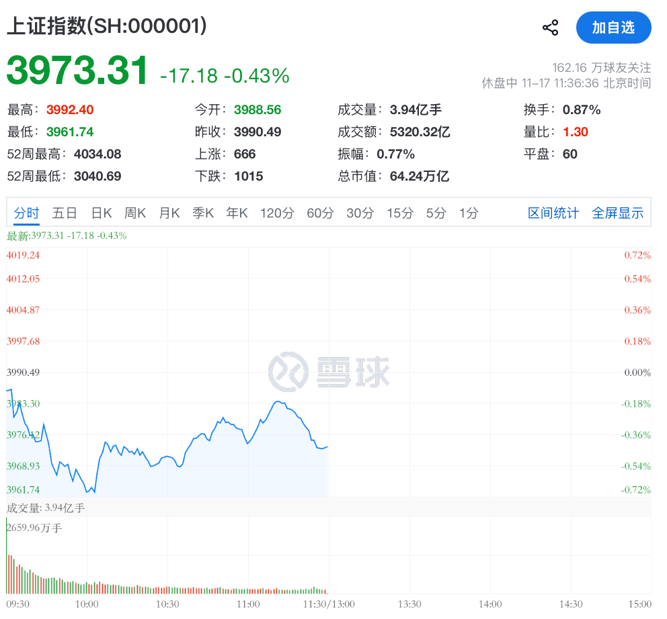Select the 120分 interval tab

[276, 213]
